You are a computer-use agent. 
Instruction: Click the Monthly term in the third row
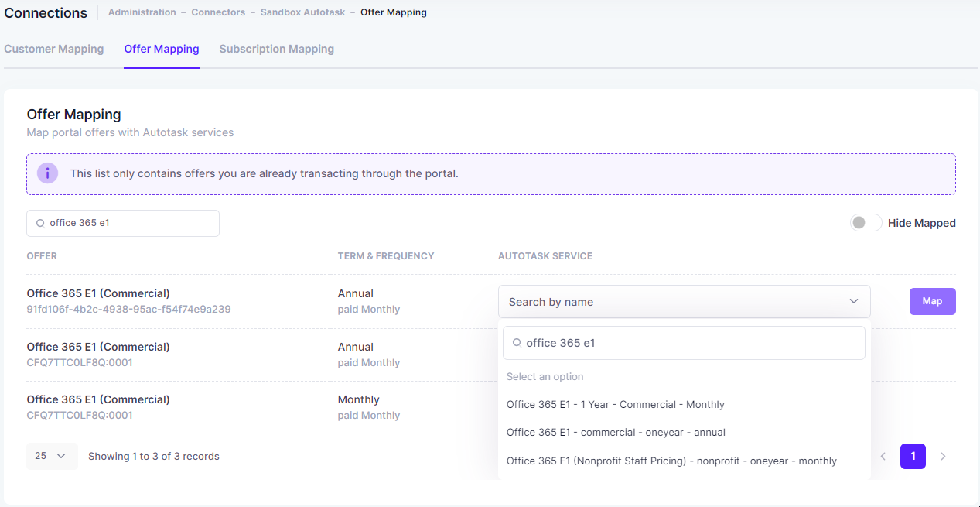point(358,399)
